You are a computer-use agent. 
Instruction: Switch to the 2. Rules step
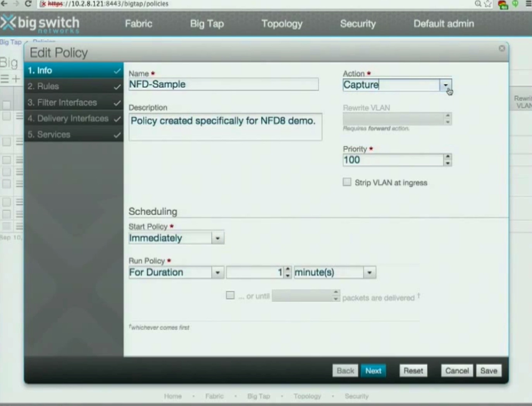tap(74, 86)
